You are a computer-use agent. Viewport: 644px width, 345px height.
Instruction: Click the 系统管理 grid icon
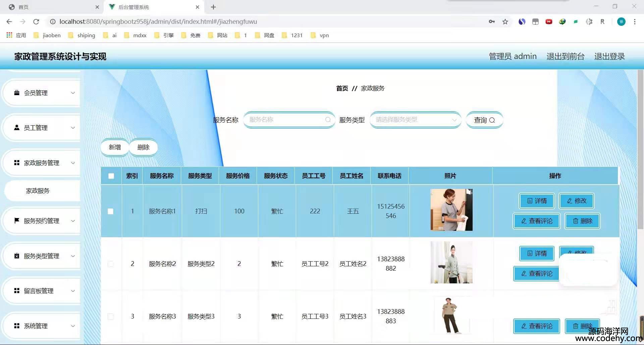(x=17, y=326)
